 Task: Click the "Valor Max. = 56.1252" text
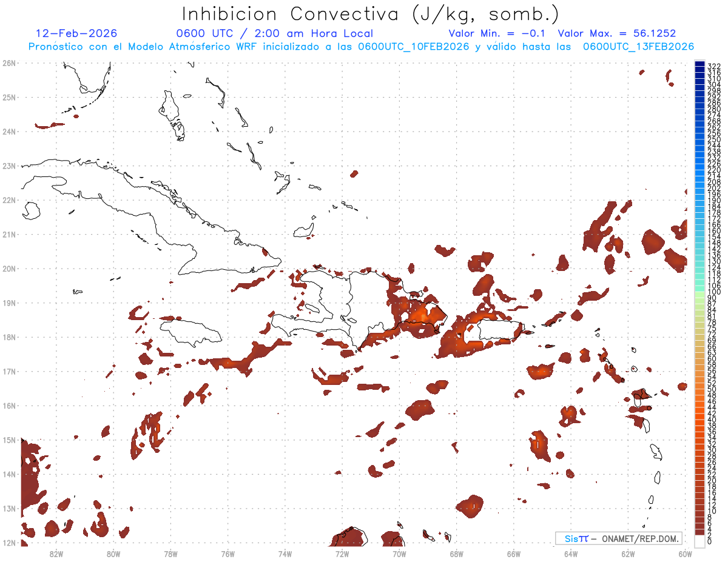[616, 33]
